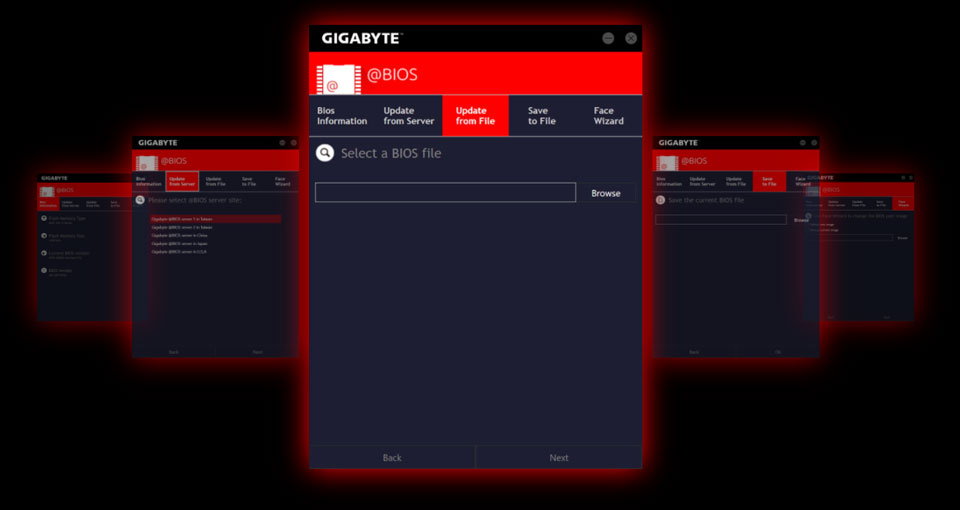Image resolution: width=960 pixels, height=510 pixels.
Task: Go to the Face Wizard tab in center window
Action: coord(608,116)
